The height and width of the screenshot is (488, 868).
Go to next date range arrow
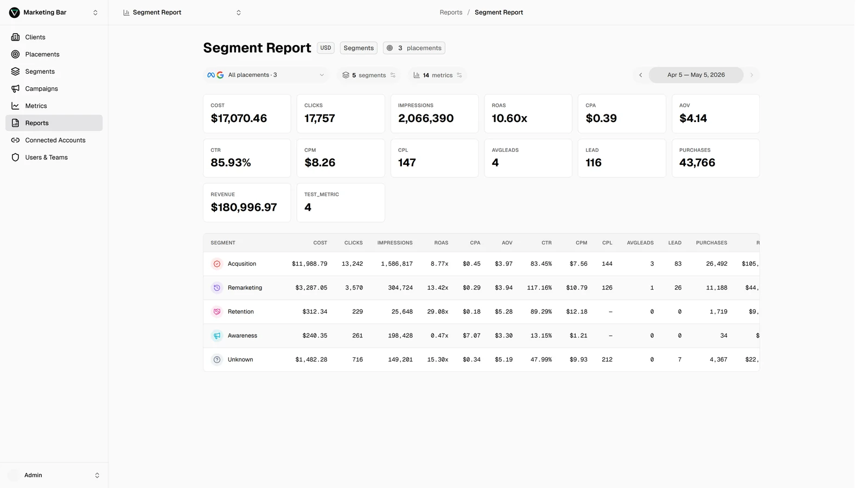click(x=751, y=75)
